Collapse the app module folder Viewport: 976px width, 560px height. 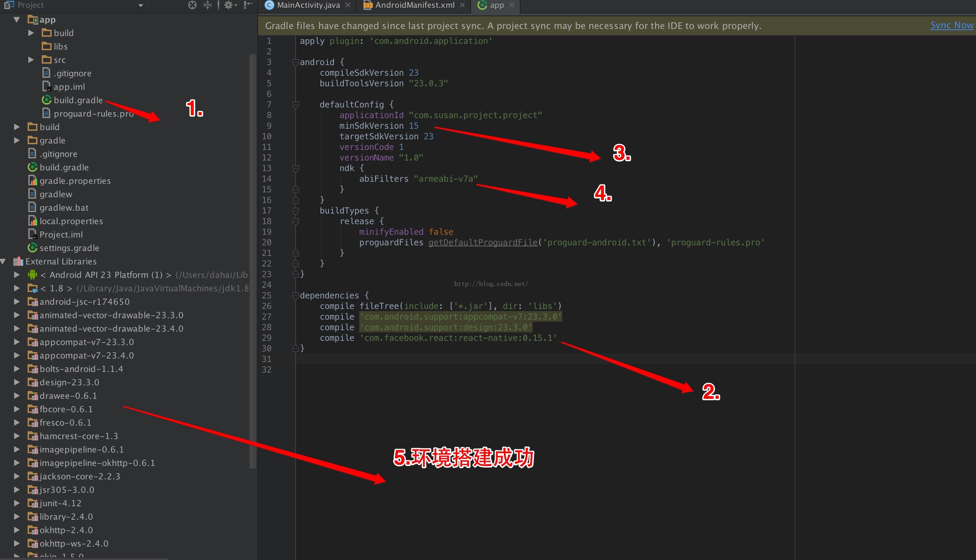[17, 19]
